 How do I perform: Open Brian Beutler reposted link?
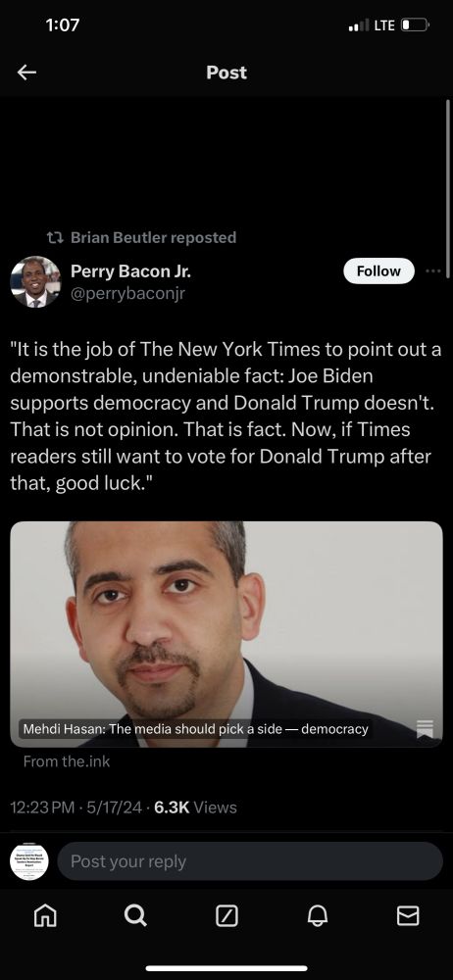pyautogui.click(x=153, y=237)
